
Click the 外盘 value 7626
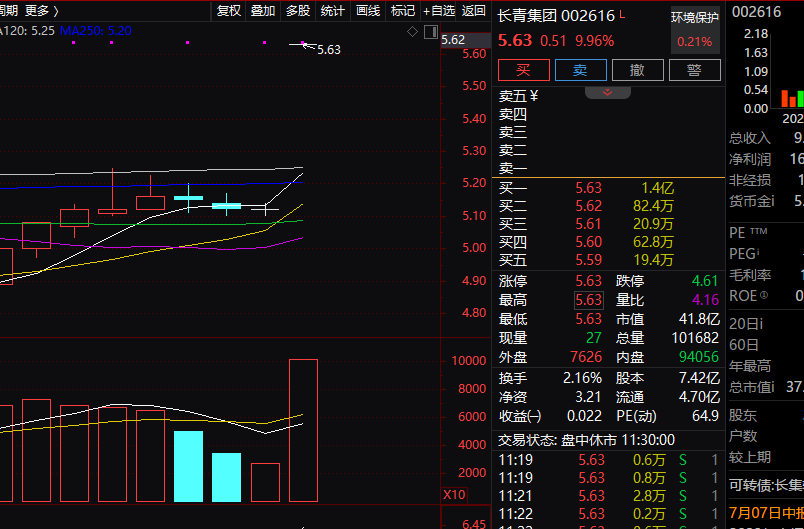point(586,357)
